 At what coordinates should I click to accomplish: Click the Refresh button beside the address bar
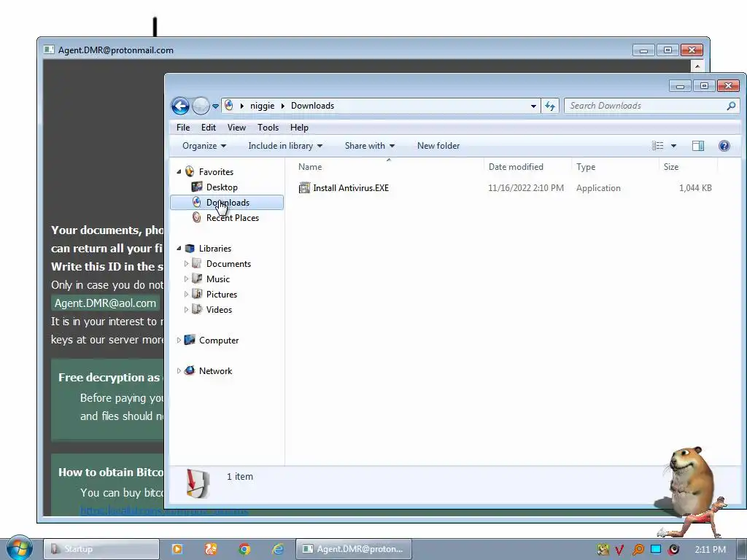click(x=550, y=106)
